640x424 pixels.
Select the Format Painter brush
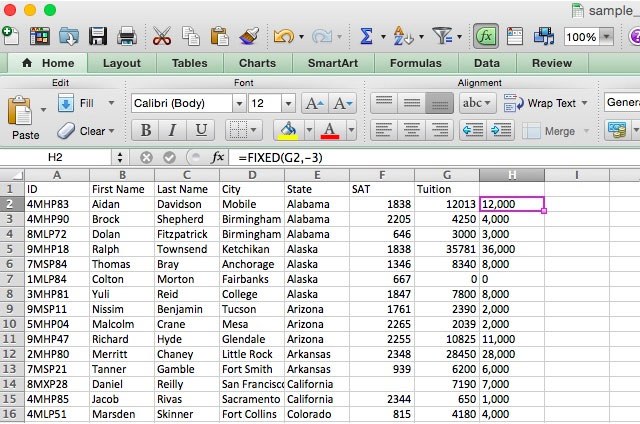point(249,36)
